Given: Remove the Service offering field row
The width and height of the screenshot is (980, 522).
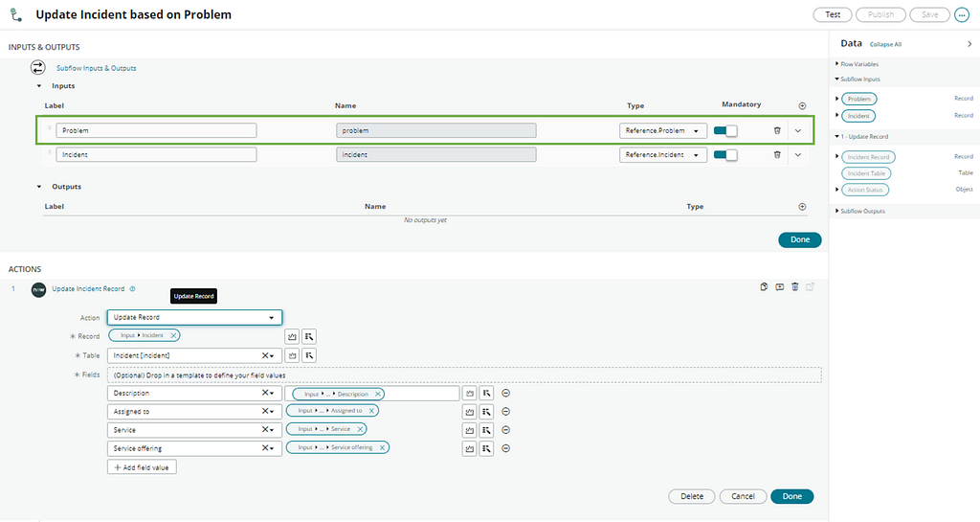Looking at the screenshot, I should point(506,448).
